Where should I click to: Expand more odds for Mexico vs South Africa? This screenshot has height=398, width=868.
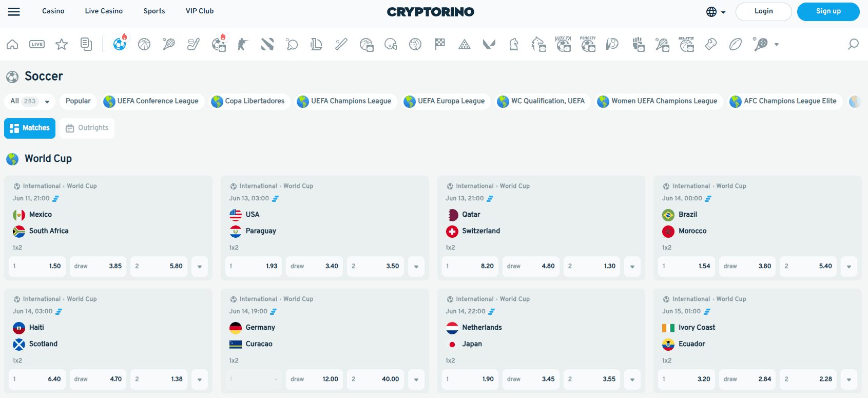200,266
